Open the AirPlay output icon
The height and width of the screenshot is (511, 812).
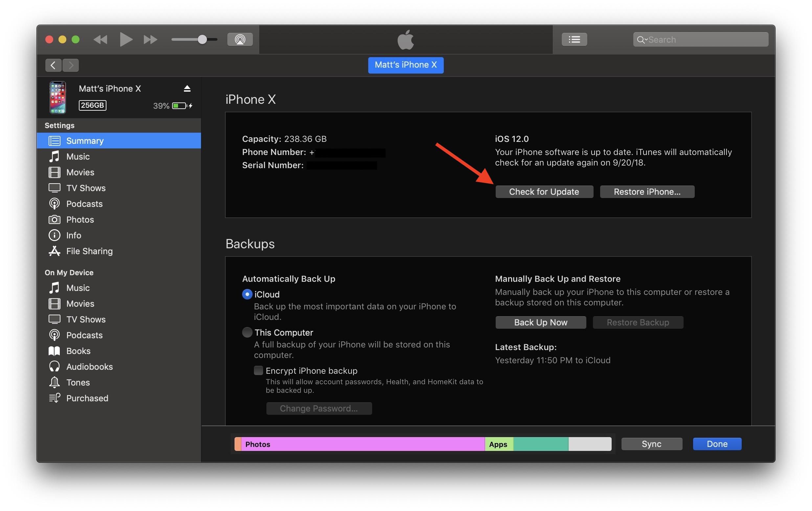click(240, 39)
